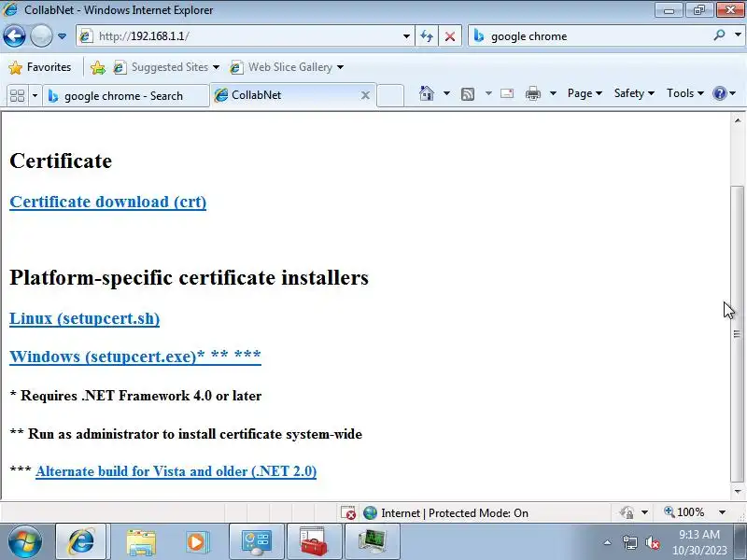Expand the address bar history dropdown

point(406,36)
